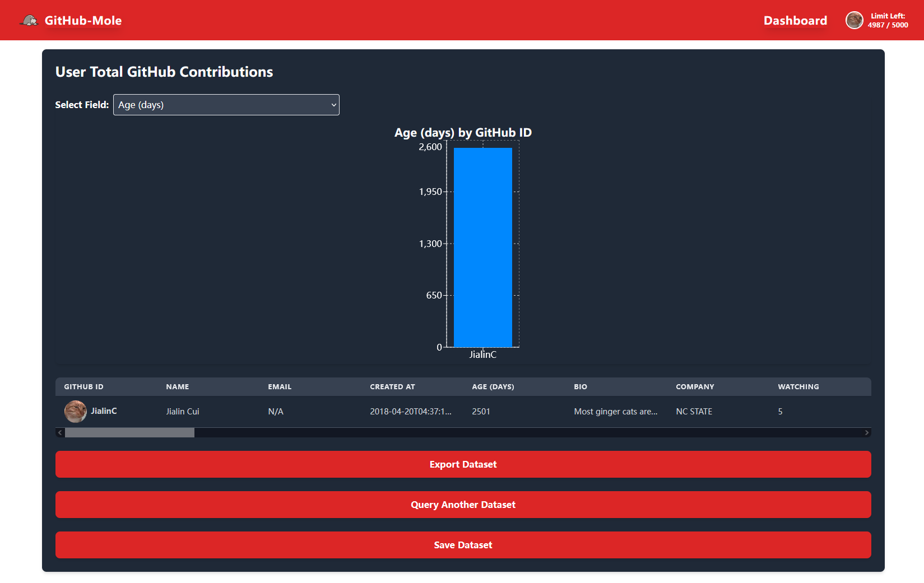Select the JialinC username in table

pos(104,411)
